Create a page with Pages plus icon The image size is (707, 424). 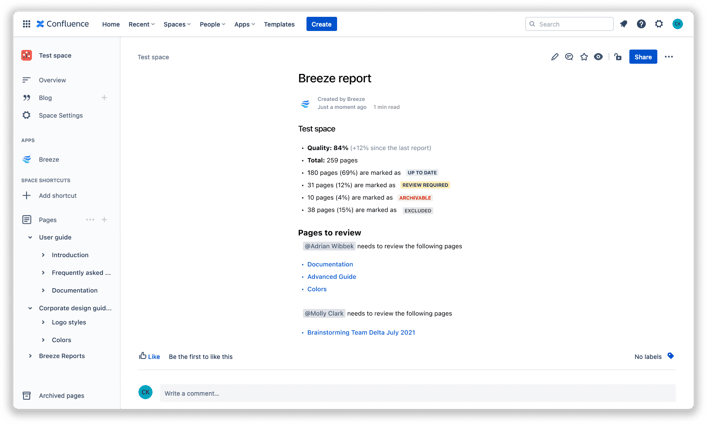(104, 220)
